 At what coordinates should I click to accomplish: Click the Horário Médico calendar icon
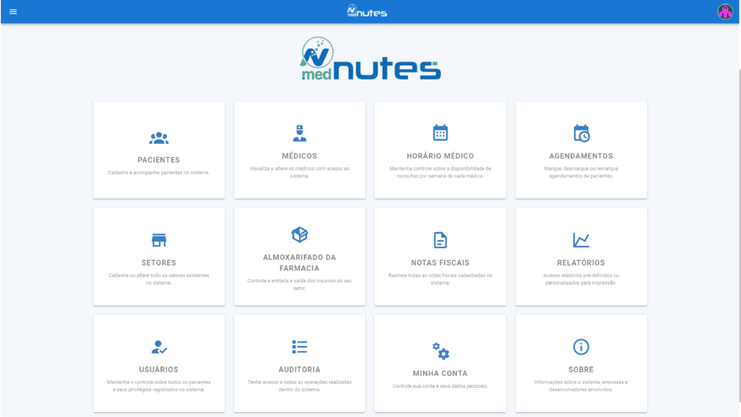click(440, 133)
